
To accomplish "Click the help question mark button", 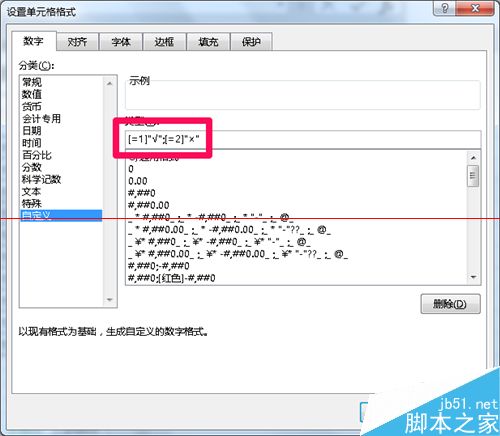I will [445, 8].
